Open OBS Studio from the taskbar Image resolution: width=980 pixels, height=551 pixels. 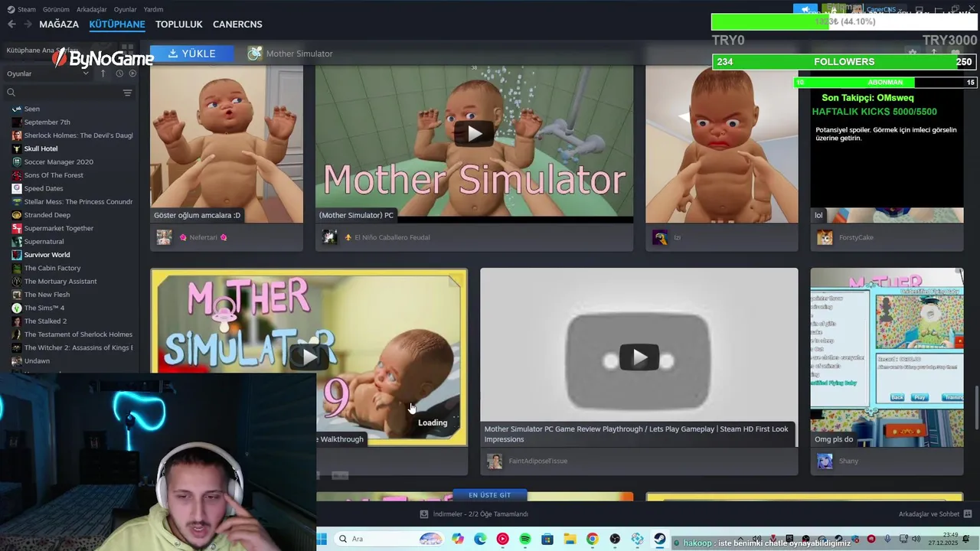click(x=615, y=539)
